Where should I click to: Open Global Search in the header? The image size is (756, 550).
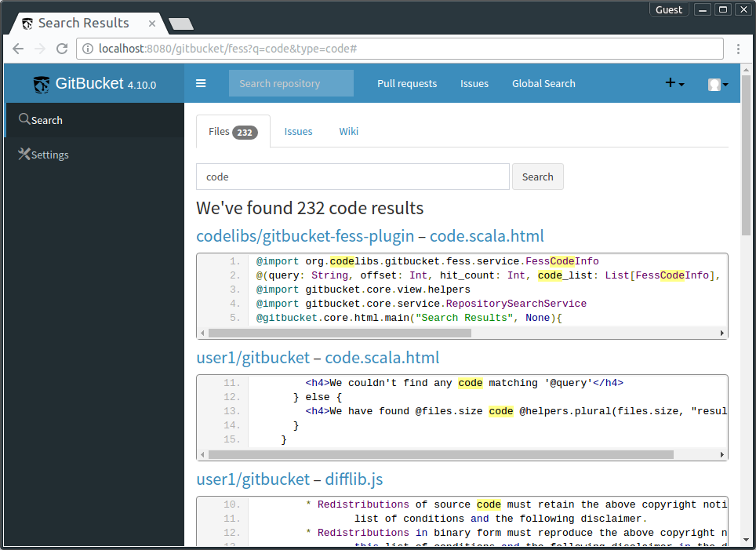pyautogui.click(x=543, y=83)
